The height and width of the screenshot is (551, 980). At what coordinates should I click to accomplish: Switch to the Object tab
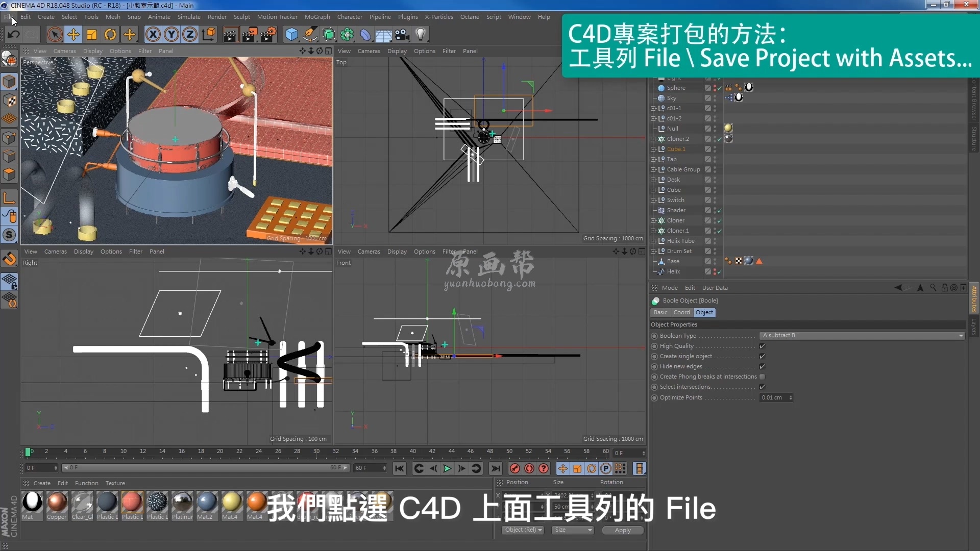click(704, 312)
